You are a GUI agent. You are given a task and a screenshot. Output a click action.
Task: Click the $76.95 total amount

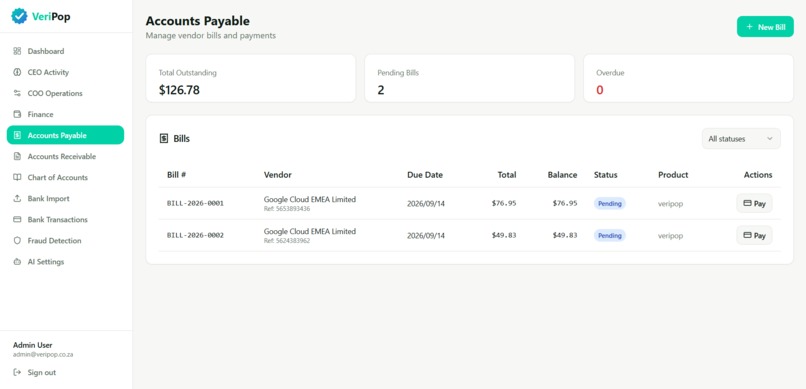click(504, 203)
